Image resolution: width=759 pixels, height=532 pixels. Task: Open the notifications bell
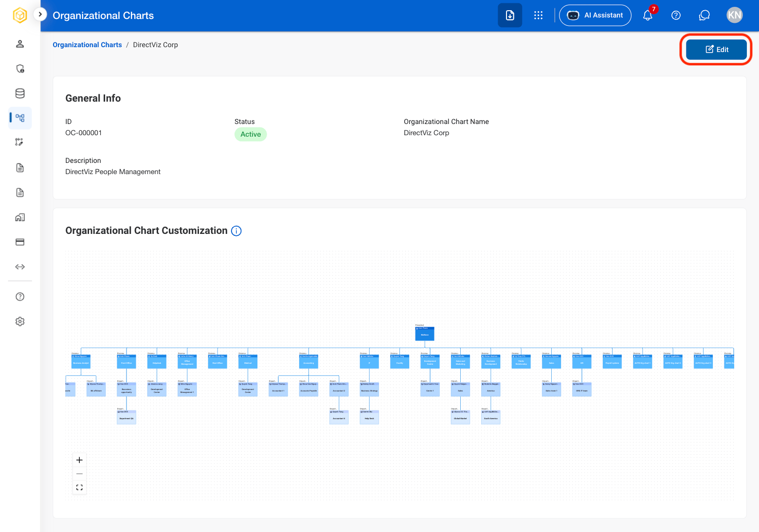point(648,15)
